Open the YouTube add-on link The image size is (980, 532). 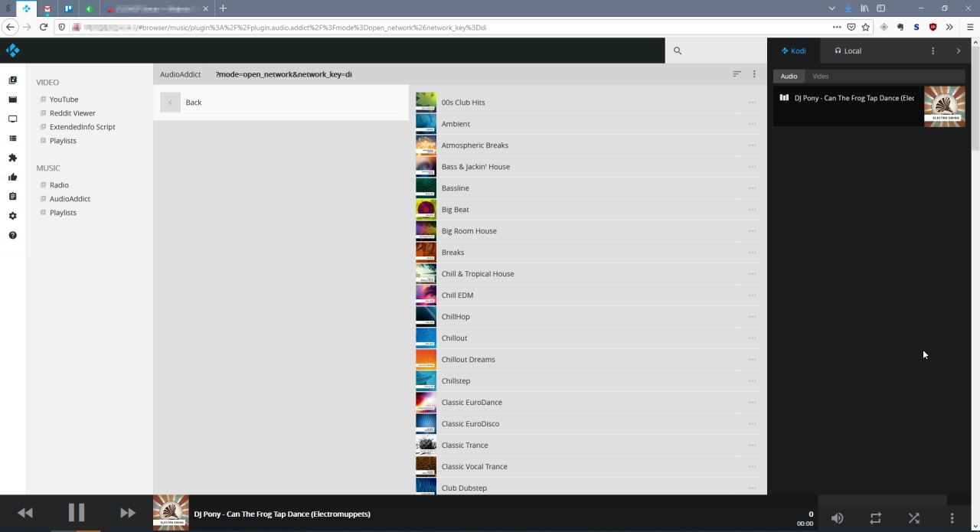coord(64,100)
